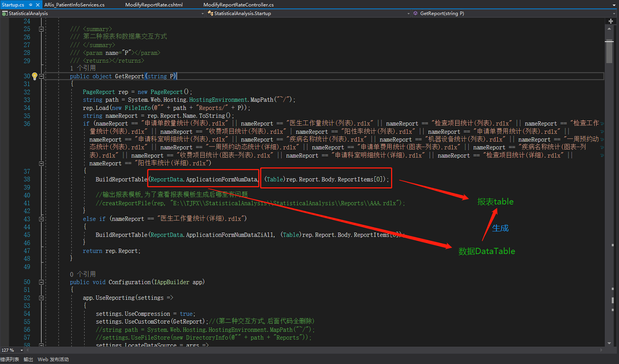Screen dimensions: 619x364
Task: Collapse the UseReporting lambda at line 52
Action: pos(41,298)
